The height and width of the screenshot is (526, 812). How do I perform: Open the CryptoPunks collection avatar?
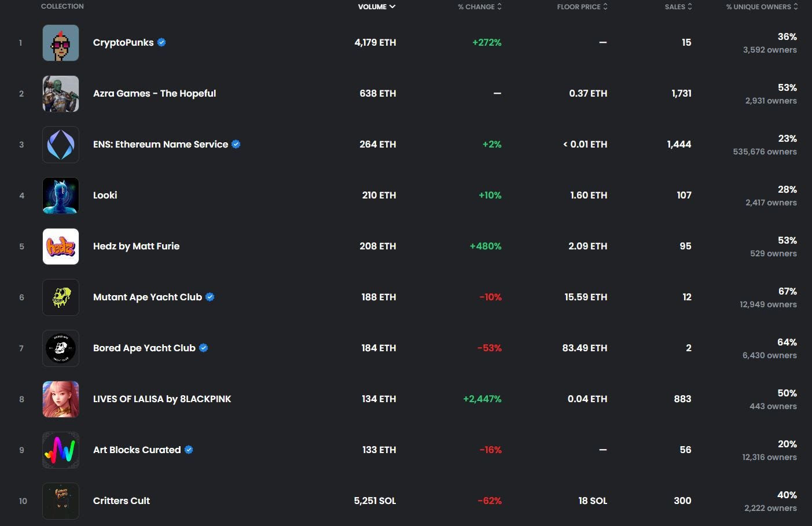61,43
